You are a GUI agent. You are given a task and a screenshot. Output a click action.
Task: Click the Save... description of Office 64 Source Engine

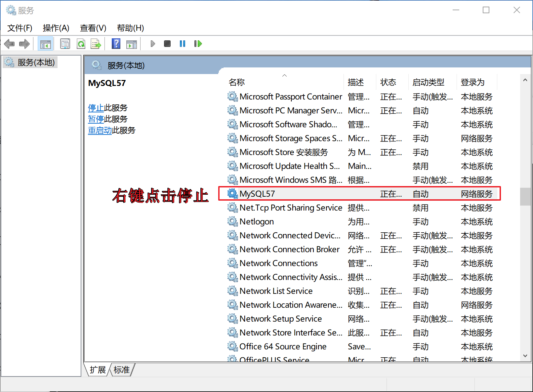[x=359, y=346]
